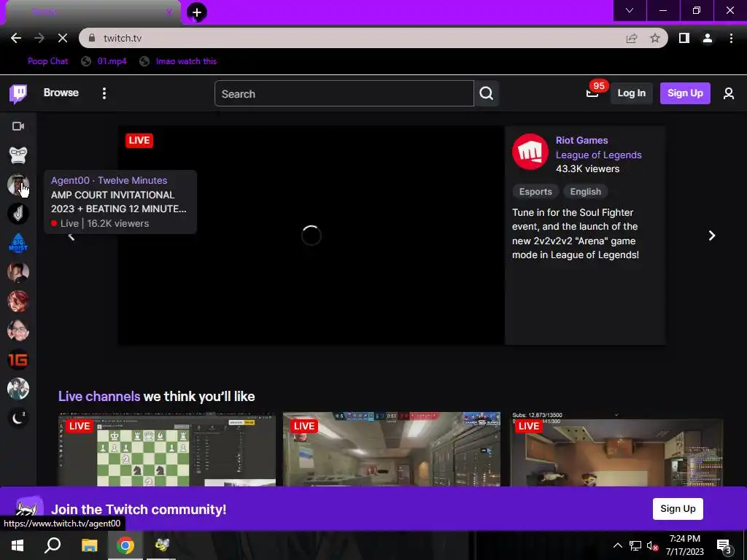This screenshot has width=747, height=560.
Task: Open the Chrome tab search dropdown
Action: click(x=630, y=10)
